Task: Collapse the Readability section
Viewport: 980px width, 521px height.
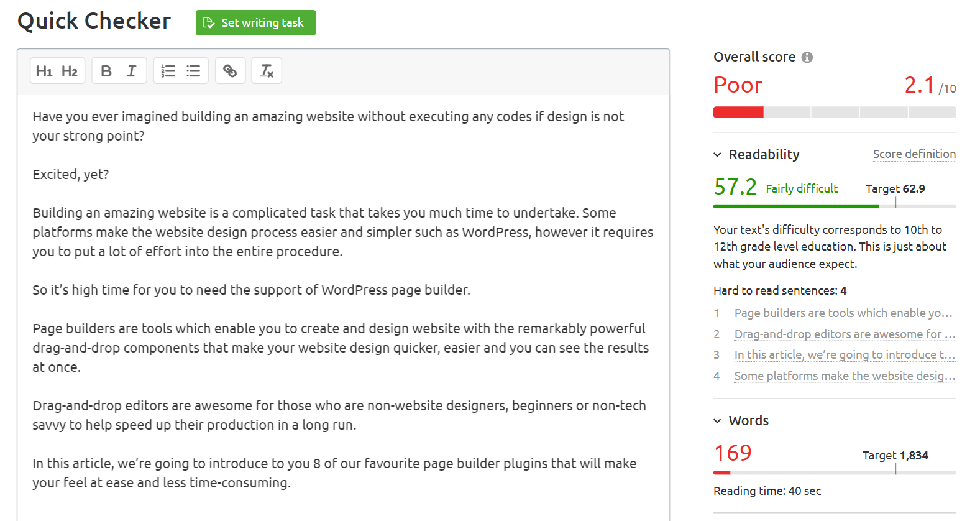Action: (x=717, y=155)
